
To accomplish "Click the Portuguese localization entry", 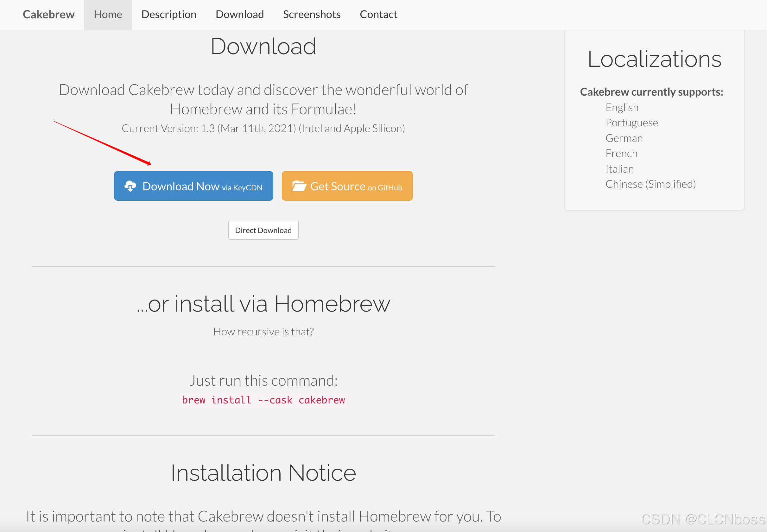I will 632,123.
